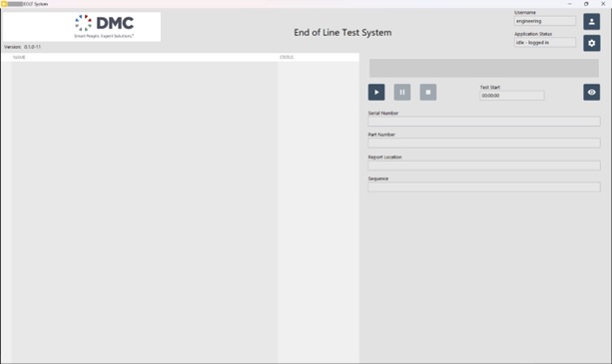Select the Username field showing engineering
This screenshot has height=364, width=612.
coord(544,21)
